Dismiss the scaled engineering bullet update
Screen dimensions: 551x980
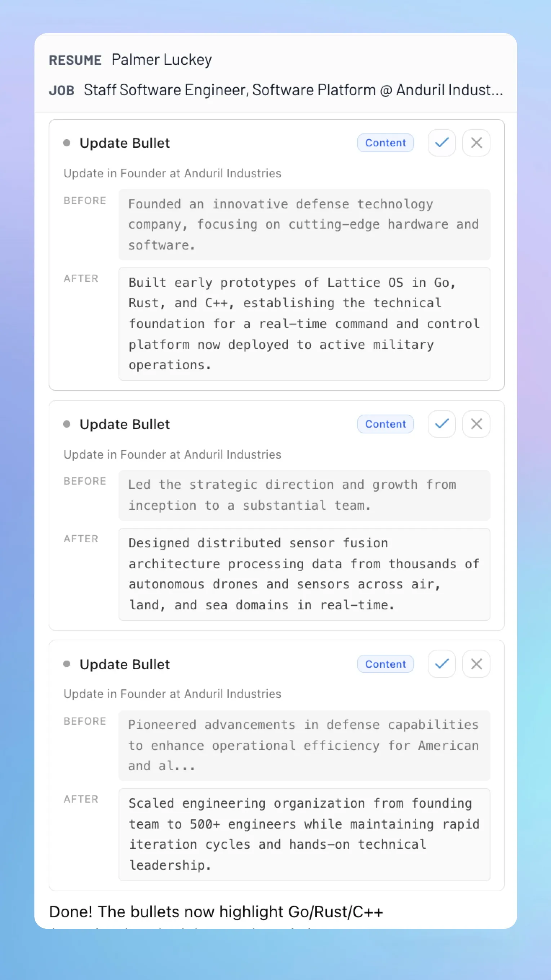pos(476,664)
